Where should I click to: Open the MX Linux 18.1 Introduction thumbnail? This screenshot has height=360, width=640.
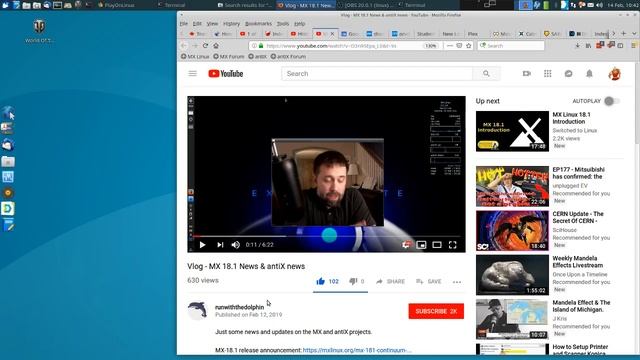tap(512, 131)
